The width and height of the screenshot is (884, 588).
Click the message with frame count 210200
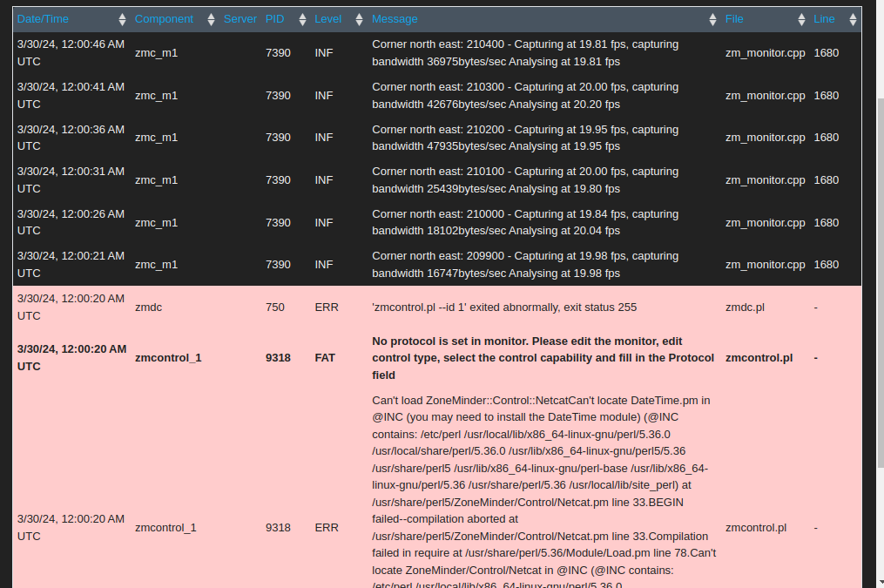pyautogui.click(x=525, y=138)
